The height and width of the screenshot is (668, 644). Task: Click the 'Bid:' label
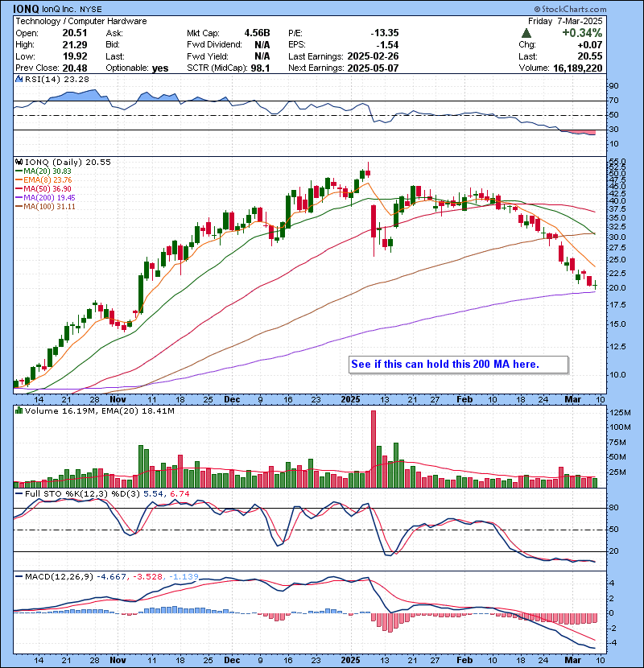[113, 45]
